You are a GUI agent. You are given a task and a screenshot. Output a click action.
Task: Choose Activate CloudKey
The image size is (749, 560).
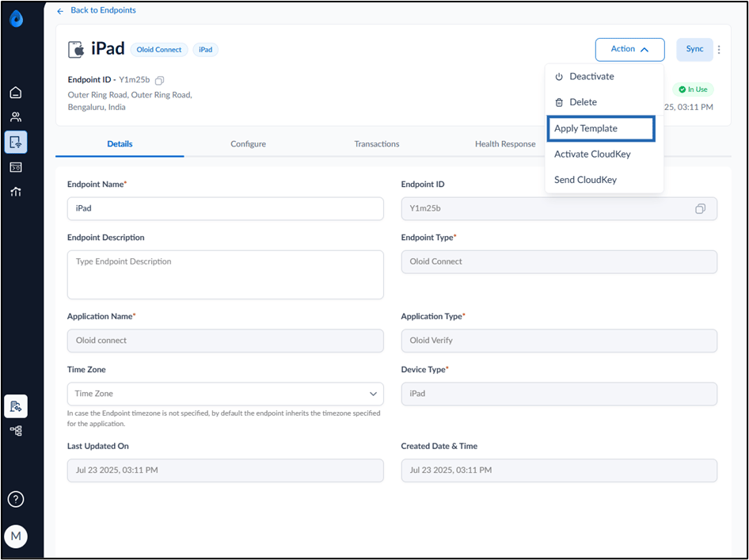coord(604,154)
